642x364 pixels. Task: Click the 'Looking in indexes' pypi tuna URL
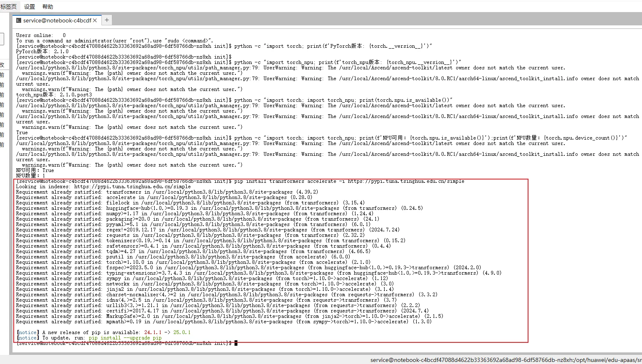point(132,187)
